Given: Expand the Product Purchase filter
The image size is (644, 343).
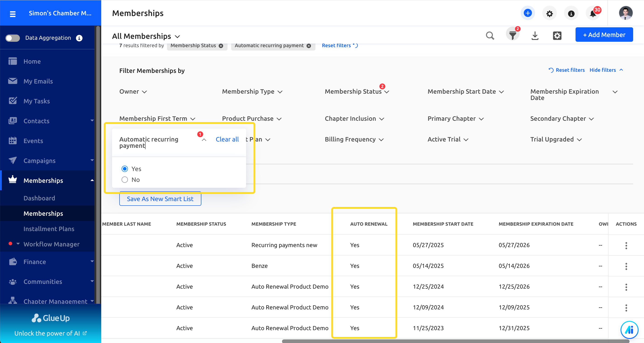Looking at the screenshot, I should [x=252, y=118].
